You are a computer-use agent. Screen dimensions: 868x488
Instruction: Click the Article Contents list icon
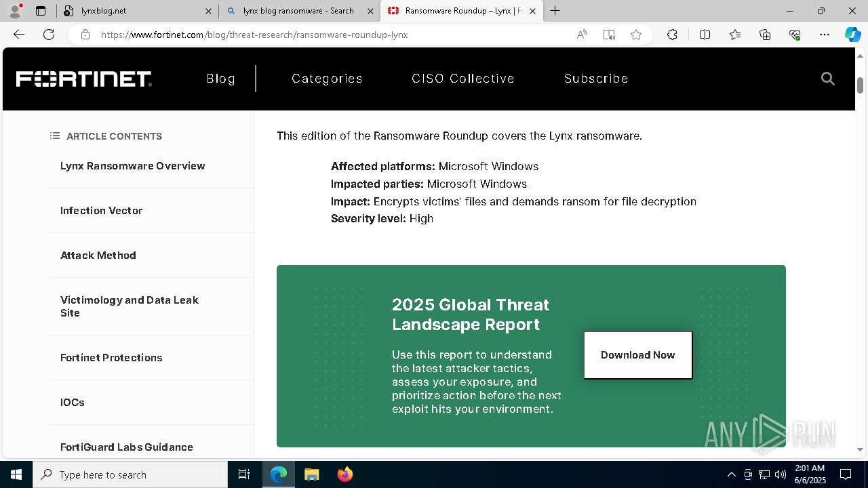click(x=55, y=136)
